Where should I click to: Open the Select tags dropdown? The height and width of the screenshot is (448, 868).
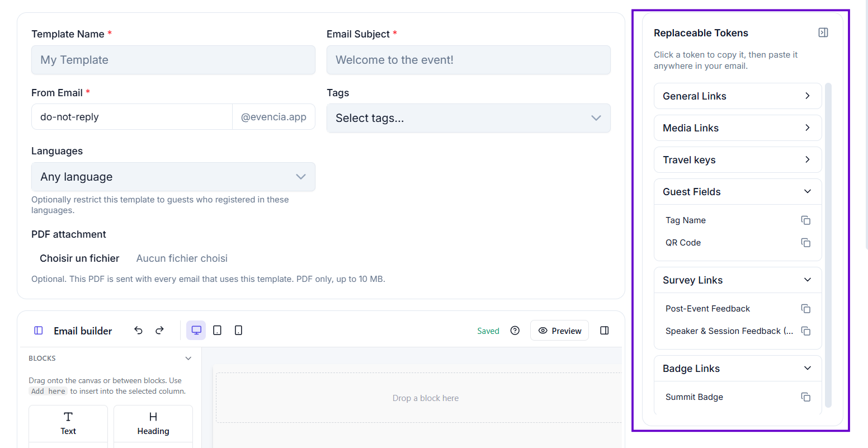[469, 118]
